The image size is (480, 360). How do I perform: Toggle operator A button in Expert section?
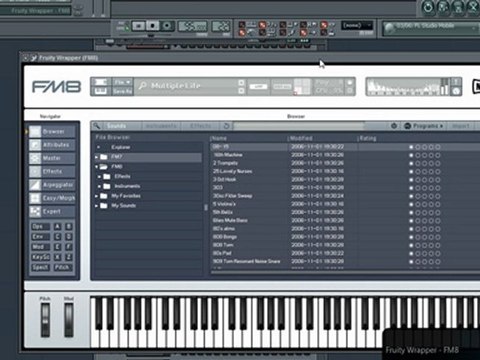pos(58,227)
